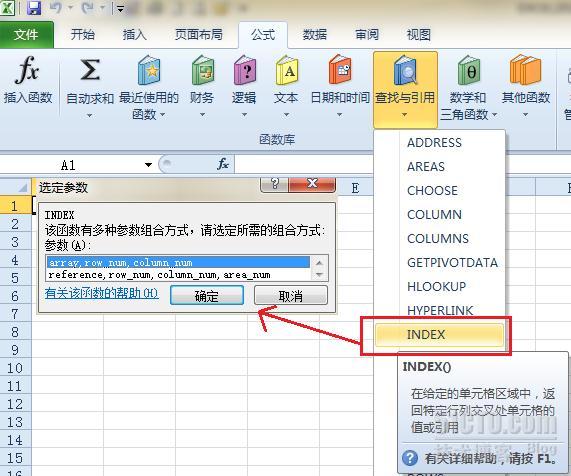Expand the Text functions dropdown arrow
Image resolution: width=571 pixels, height=476 pixels.
(287, 115)
